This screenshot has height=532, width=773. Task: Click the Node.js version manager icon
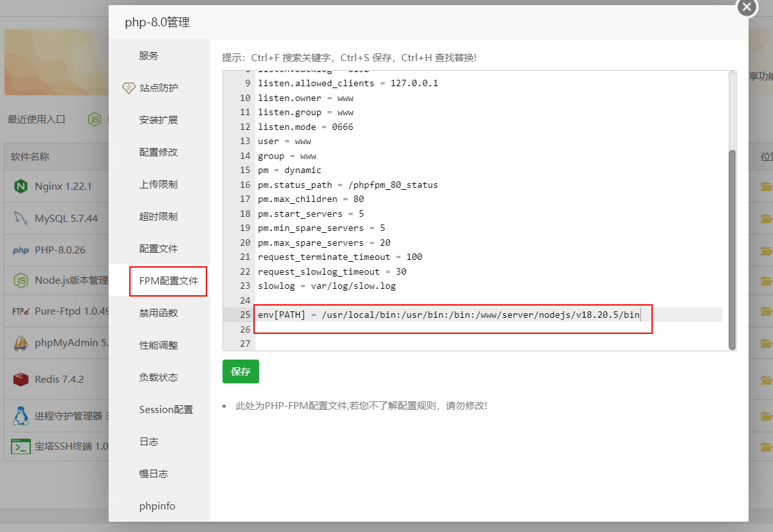[x=21, y=280]
